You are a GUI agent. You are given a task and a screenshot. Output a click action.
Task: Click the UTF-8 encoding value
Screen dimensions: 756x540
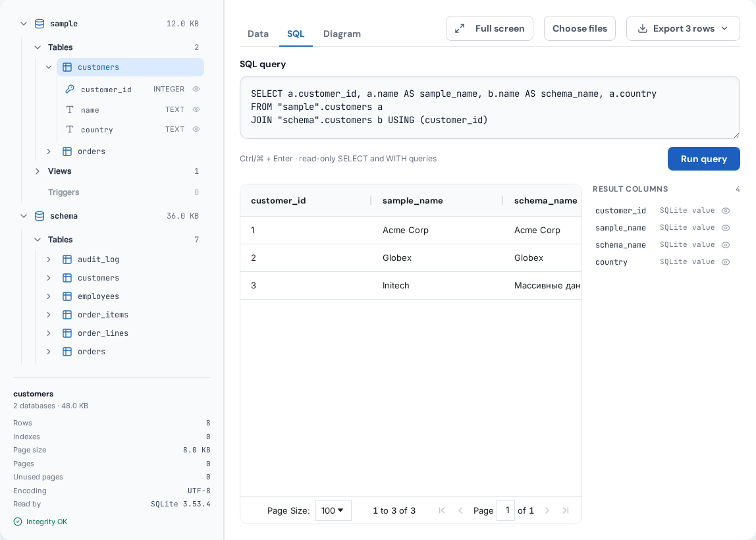[199, 491]
